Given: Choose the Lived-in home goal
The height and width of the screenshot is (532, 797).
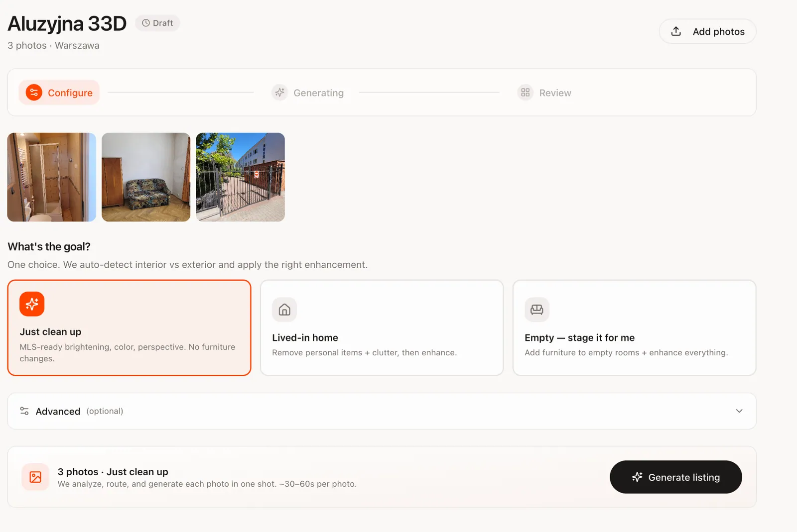Looking at the screenshot, I should pos(382,328).
